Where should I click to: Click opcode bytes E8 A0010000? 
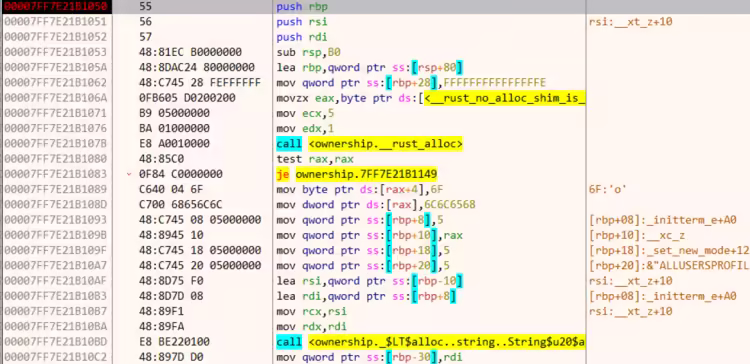pos(174,144)
